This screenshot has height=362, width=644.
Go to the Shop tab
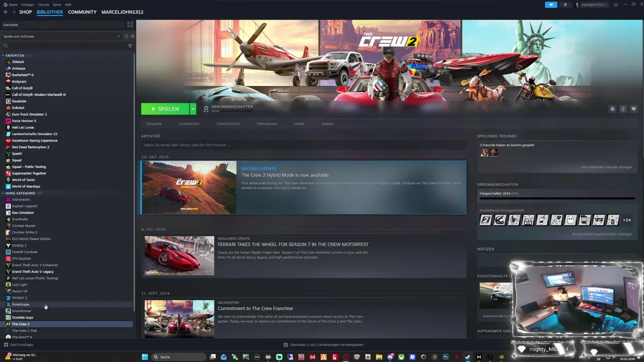25,12
